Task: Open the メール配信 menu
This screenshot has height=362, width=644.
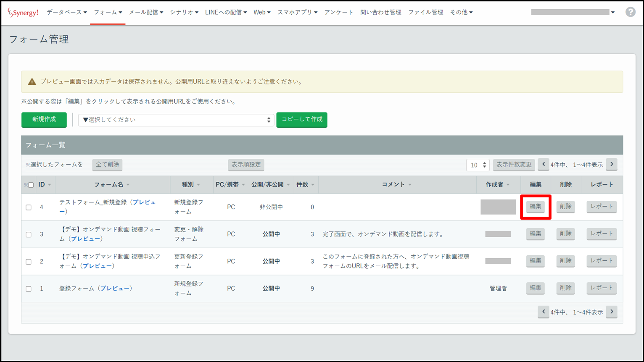Action: 145,13
